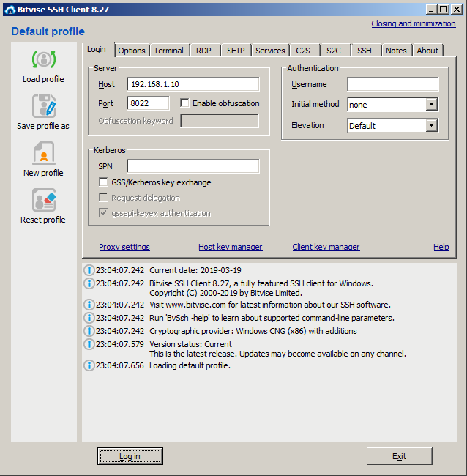Go to the Services tab

click(270, 51)
